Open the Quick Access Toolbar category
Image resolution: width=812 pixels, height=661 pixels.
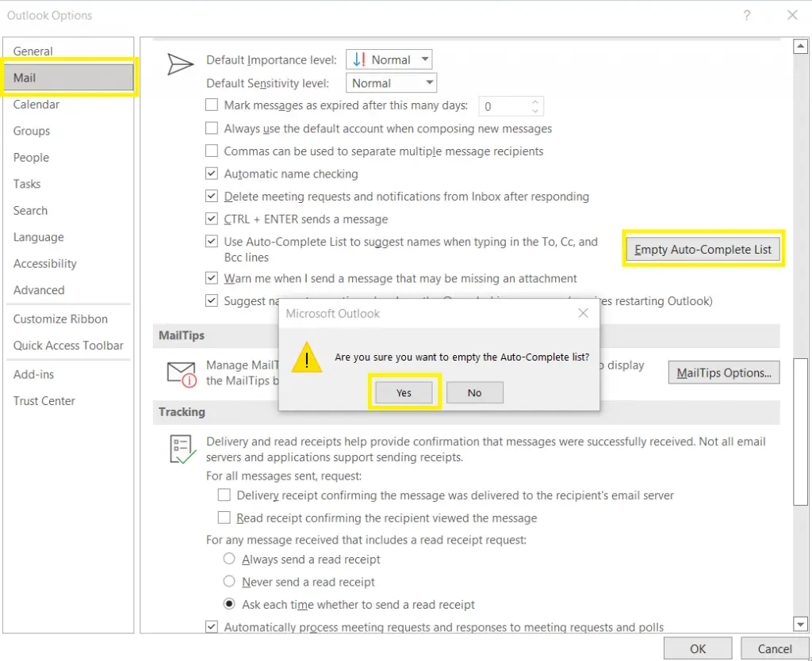[x=68, y=346]
